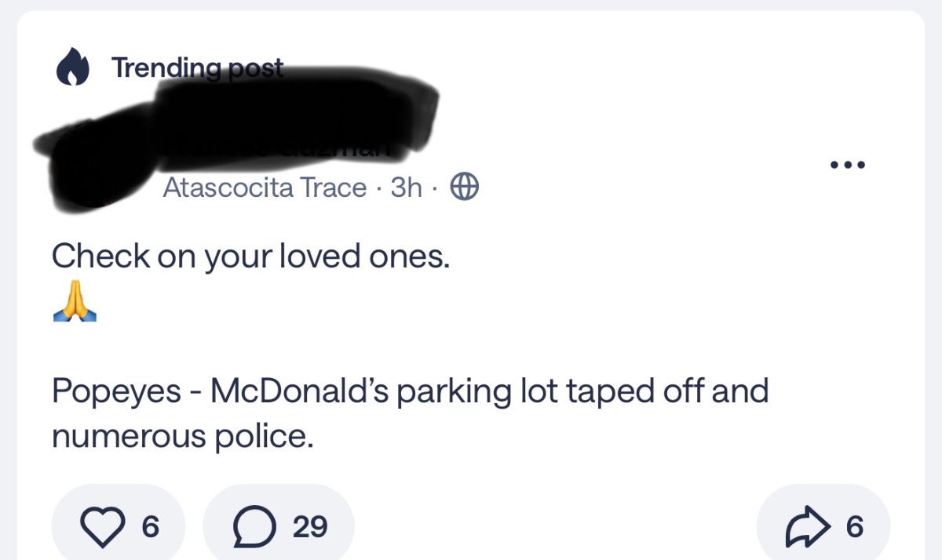View the 6 likes count
Viewport: 942px width, 560px height.
pyautogui.click(x=150, y=527)
